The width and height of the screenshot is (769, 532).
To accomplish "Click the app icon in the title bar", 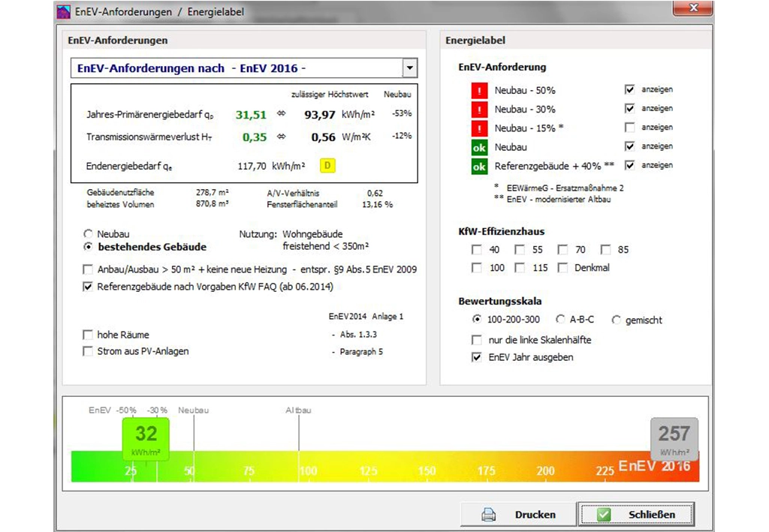I will pos(65,12).
